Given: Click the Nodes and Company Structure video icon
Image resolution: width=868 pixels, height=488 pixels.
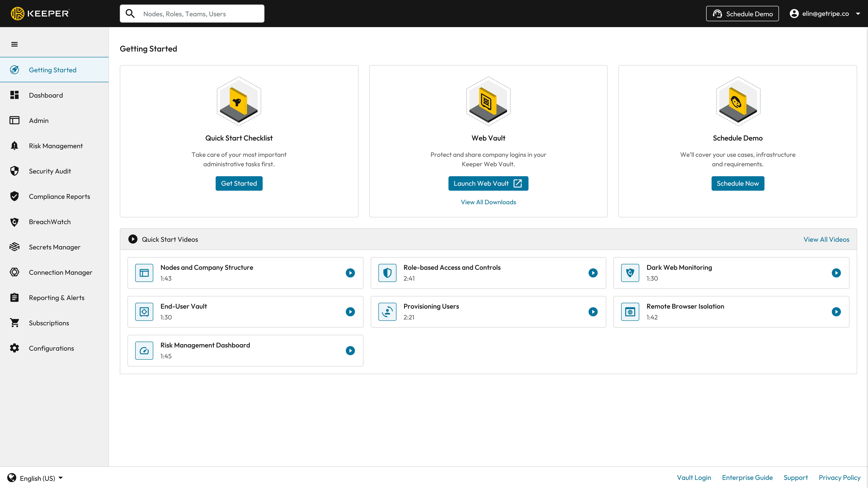Looking at the screenshot, I should tap(144, 273).
